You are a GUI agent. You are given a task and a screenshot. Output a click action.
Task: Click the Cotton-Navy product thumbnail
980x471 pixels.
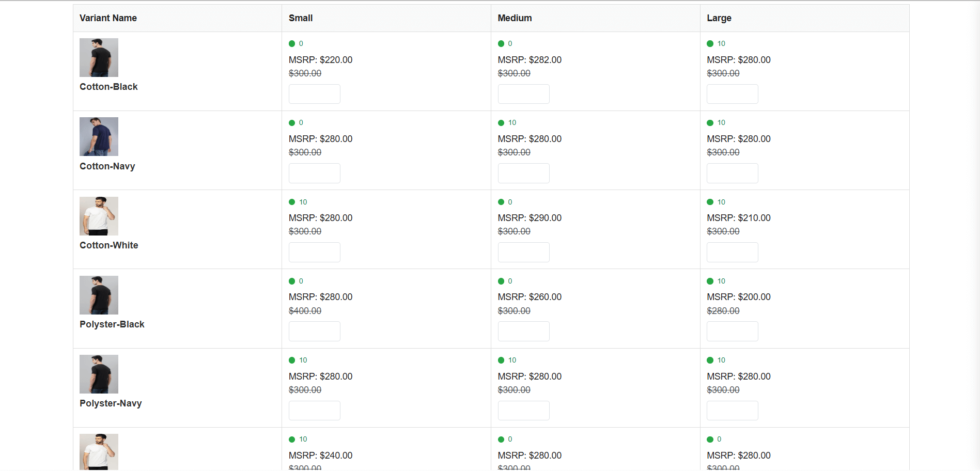click(99, 136)
